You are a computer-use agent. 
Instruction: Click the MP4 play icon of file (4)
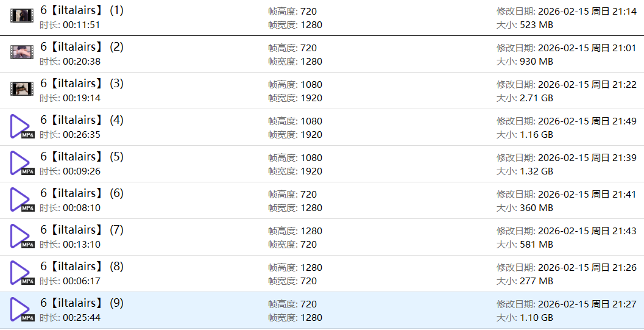click(x=21, y=126)
